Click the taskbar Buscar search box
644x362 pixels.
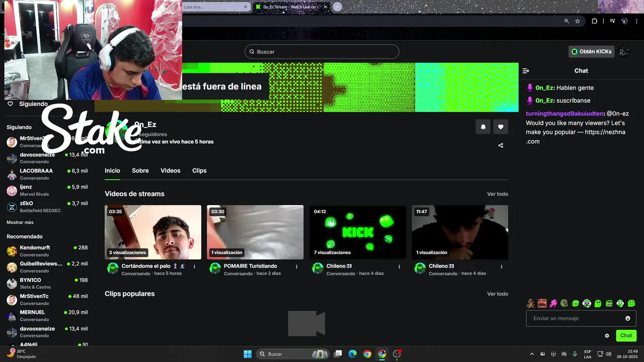coord(293,354)
